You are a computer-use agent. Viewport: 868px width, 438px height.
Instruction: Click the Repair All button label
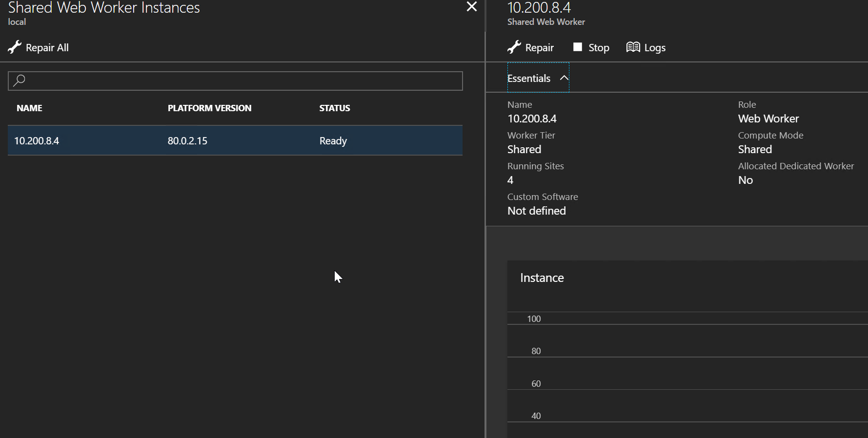47,48
